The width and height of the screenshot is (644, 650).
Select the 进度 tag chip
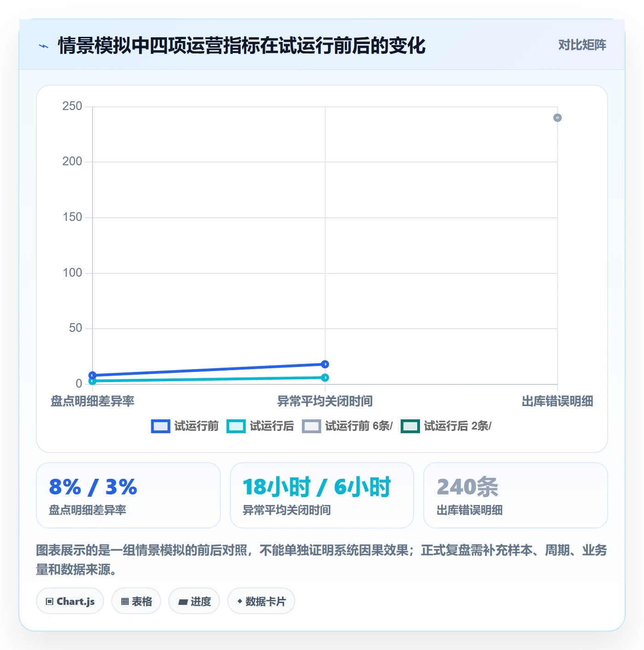pyautogui.click(x=194, y=601)
